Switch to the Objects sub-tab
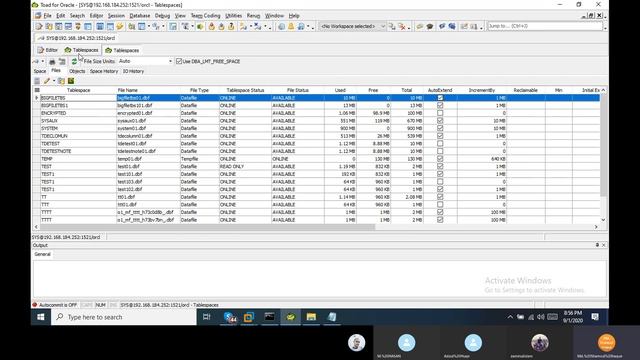640x360 pixels. (77, 71)
